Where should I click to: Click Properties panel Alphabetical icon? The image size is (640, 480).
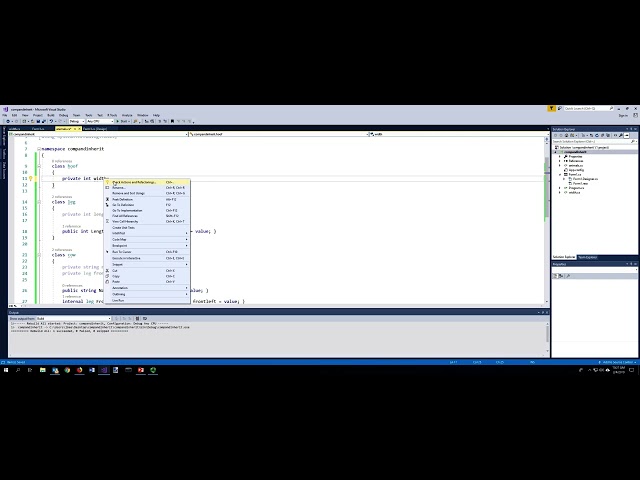(x=561, y=276)
